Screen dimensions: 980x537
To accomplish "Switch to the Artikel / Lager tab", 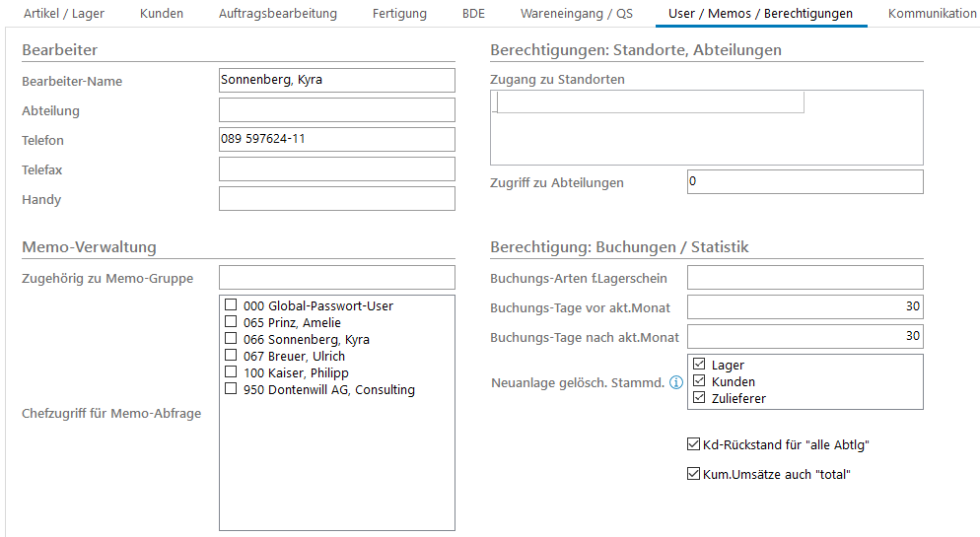I will [x=56, y=14].
